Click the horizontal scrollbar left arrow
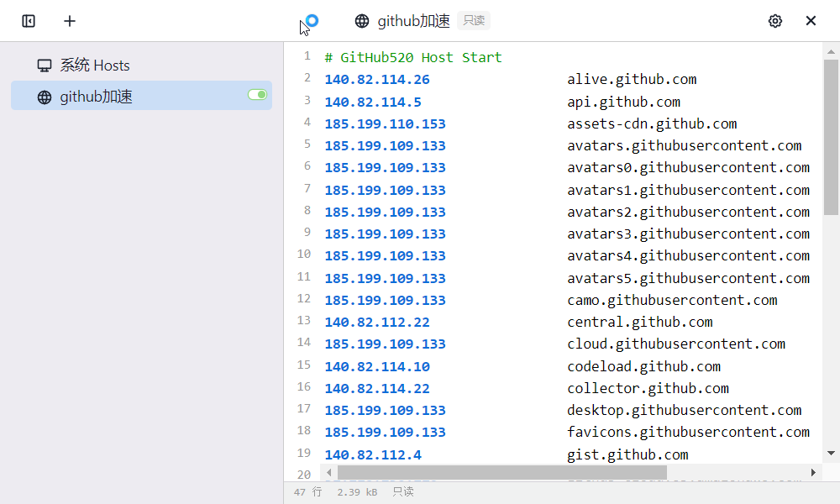Screen dimensions: 840x504 coord(329,472)
